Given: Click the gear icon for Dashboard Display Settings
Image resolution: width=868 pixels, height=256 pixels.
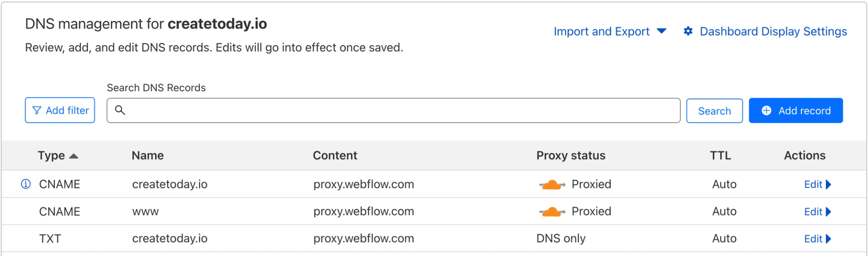Looking at the screenshot, I should click(x=688, y=31).
